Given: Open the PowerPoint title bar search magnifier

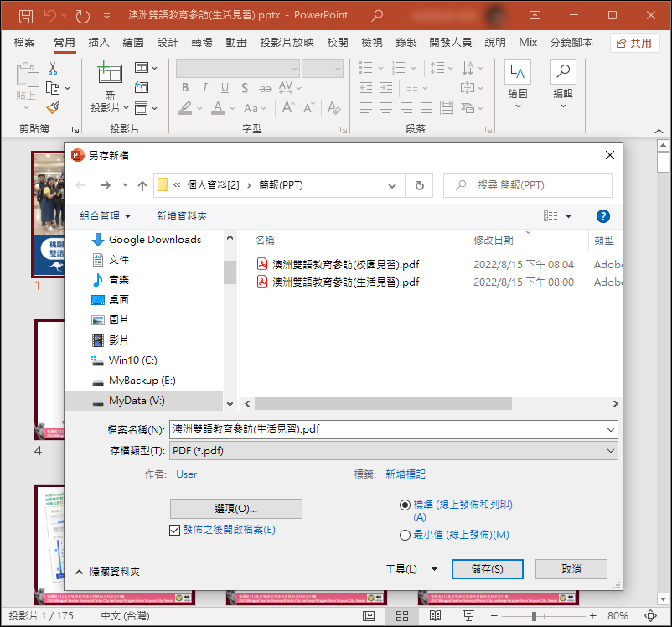Looking at the screenshot, I should (x=377, y=15).
